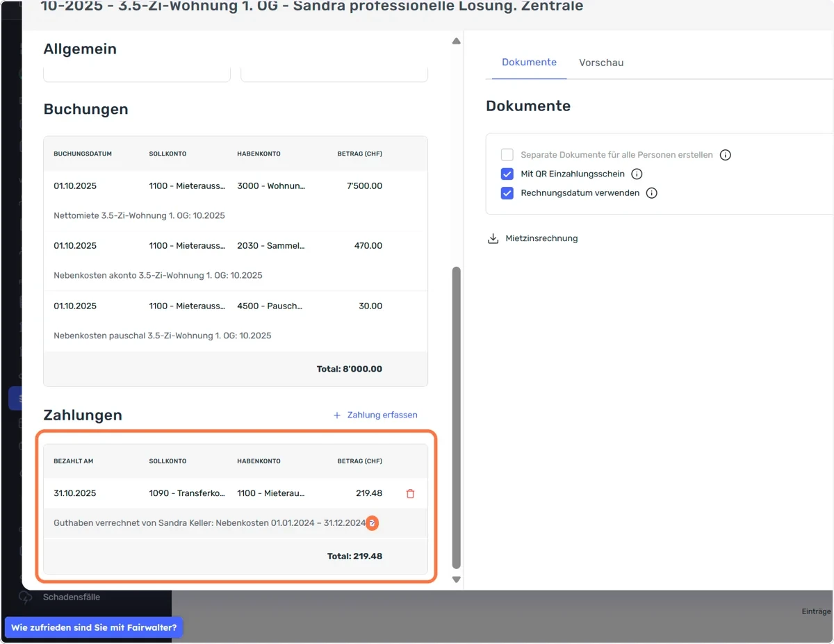
Task: Click the Allgemein section heading
Action: click(x=80, y=49)
